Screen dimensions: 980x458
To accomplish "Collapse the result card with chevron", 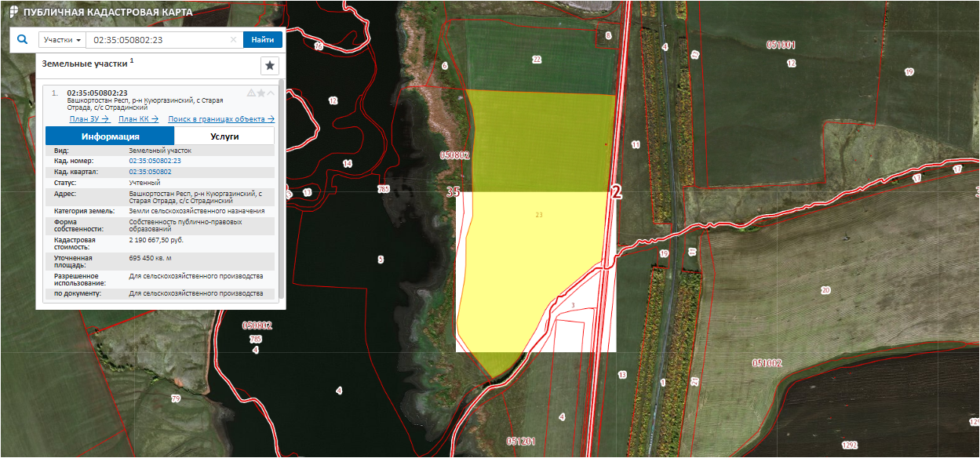I will 271,93.
